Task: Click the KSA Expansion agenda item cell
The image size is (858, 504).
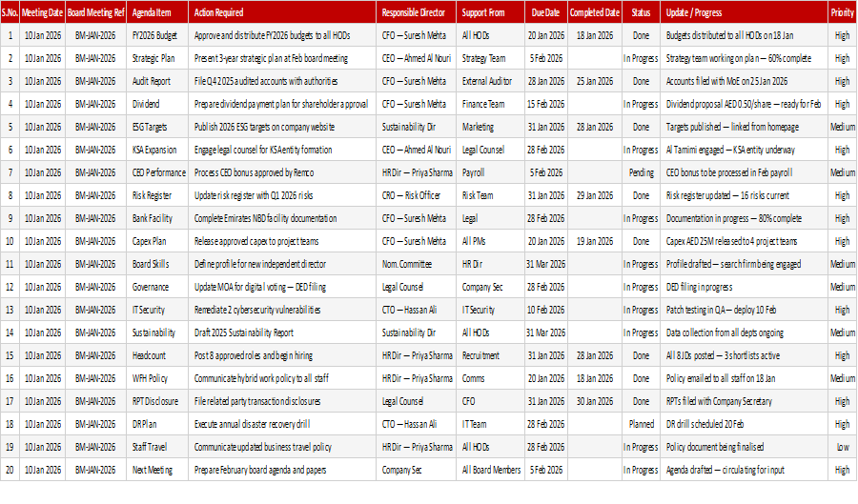Action: click(x=157, y=150)
